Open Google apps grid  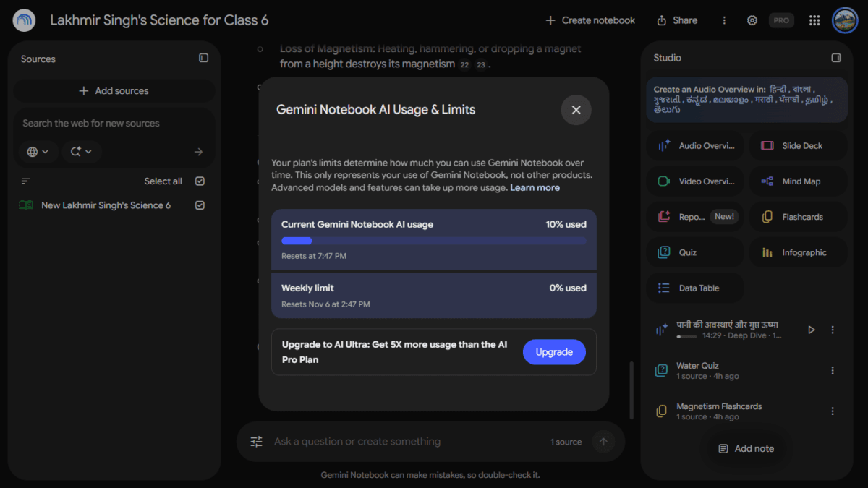814,20
